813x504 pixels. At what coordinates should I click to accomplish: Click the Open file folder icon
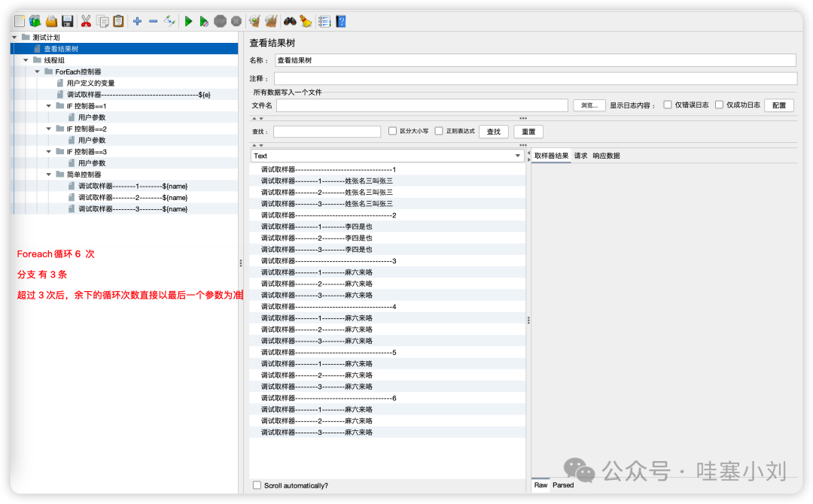pyautogui.click(x=51, y=21)
